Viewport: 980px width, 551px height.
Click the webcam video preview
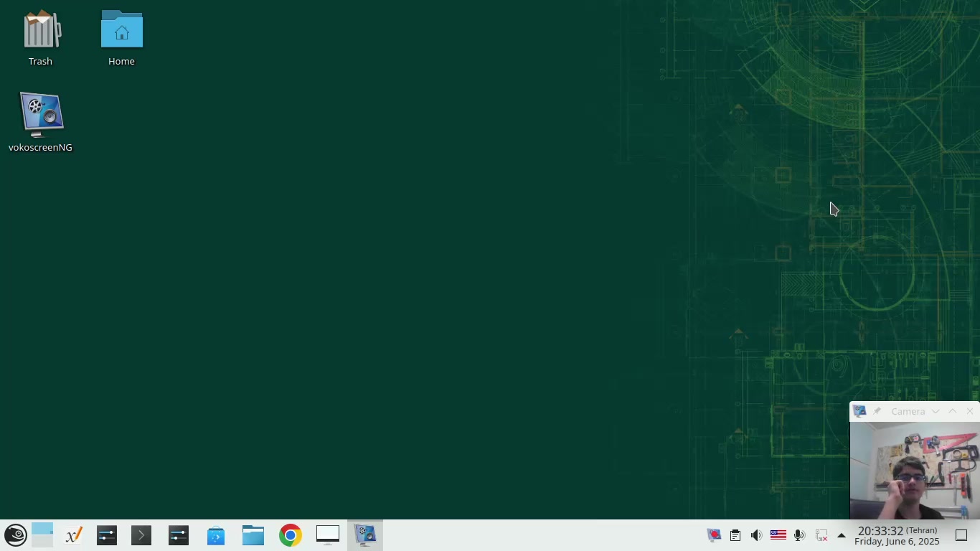(915, 471)
